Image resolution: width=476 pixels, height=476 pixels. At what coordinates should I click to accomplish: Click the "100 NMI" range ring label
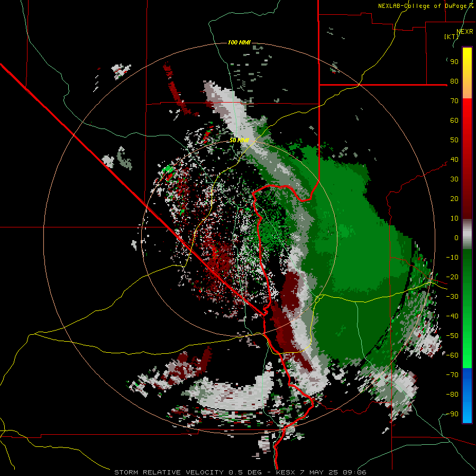[x=239, y=42]
